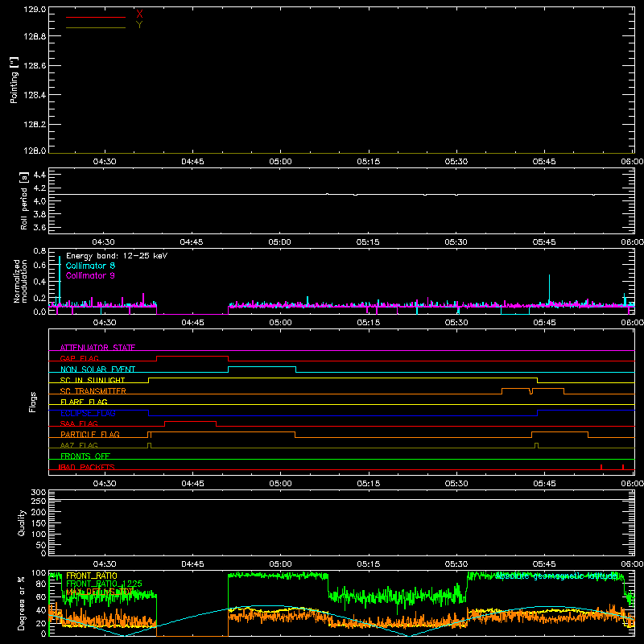
Task: Select the olive legend line beside Y
Action: (x=96, y=27)
